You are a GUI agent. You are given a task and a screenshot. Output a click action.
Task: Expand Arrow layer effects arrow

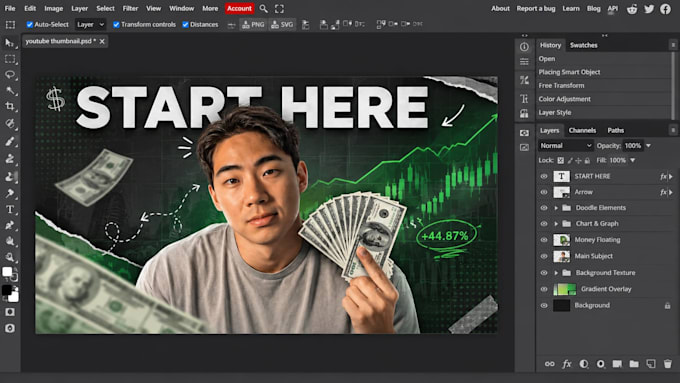671,192
